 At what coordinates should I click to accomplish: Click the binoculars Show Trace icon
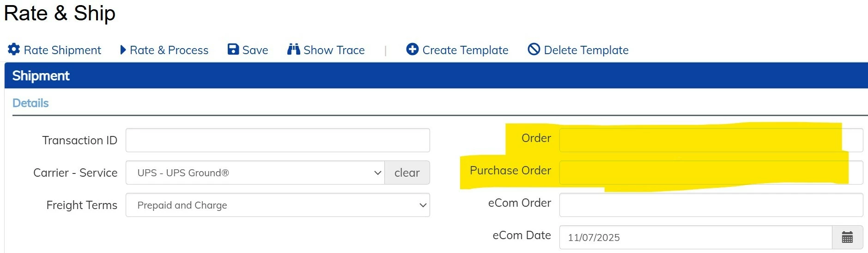(x=294, y=49)
